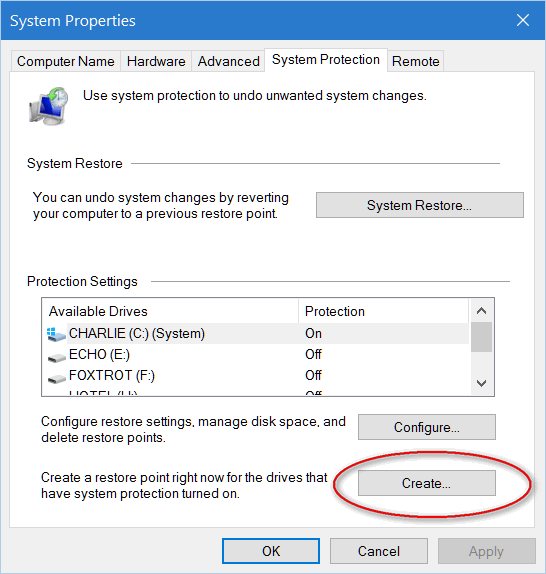Click the FOXTROT (F:) drive icon
Image resolution: width=546 pixels, height=574 pixels.
coord(57,378)
